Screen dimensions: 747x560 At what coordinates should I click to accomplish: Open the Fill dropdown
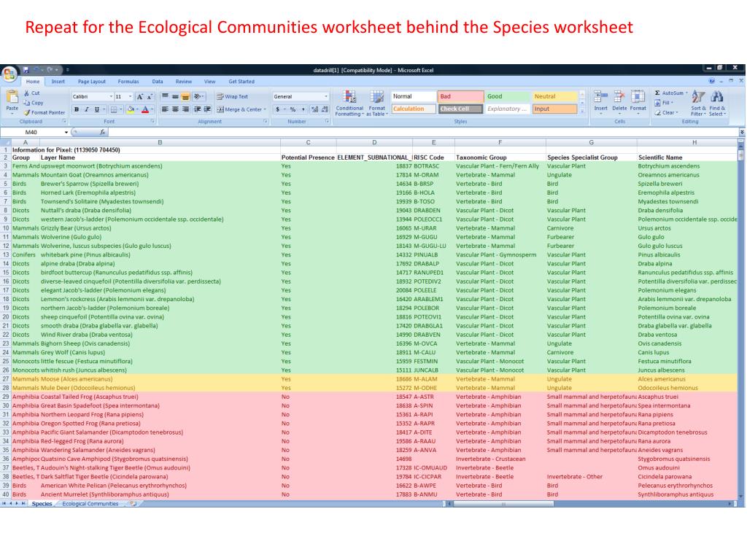[664, 103]
